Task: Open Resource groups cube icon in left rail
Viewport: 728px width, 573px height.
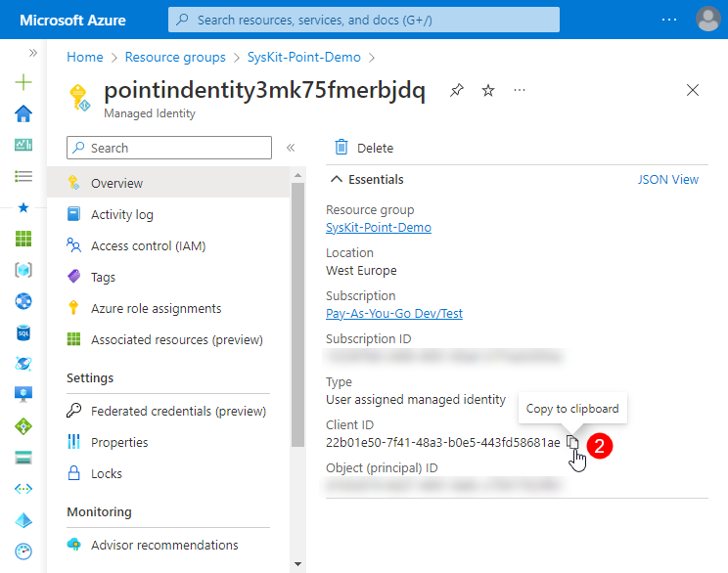Action: tap(23, 270)
